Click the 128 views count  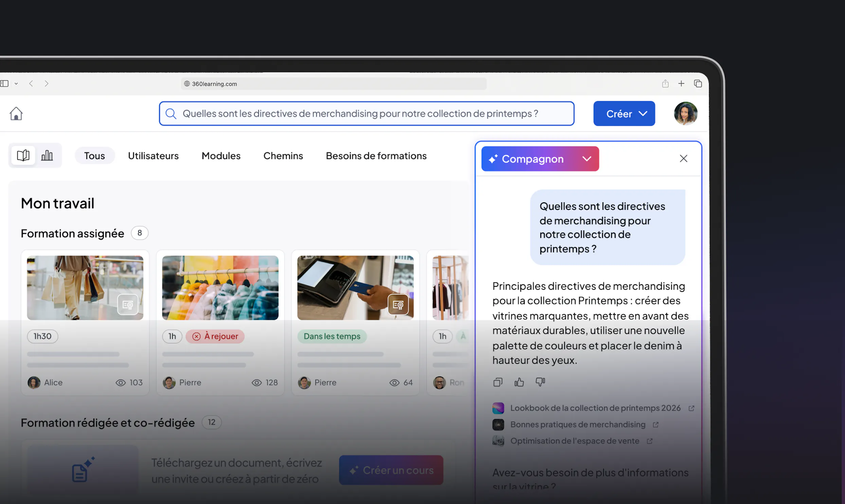click(x=271, y=383)
